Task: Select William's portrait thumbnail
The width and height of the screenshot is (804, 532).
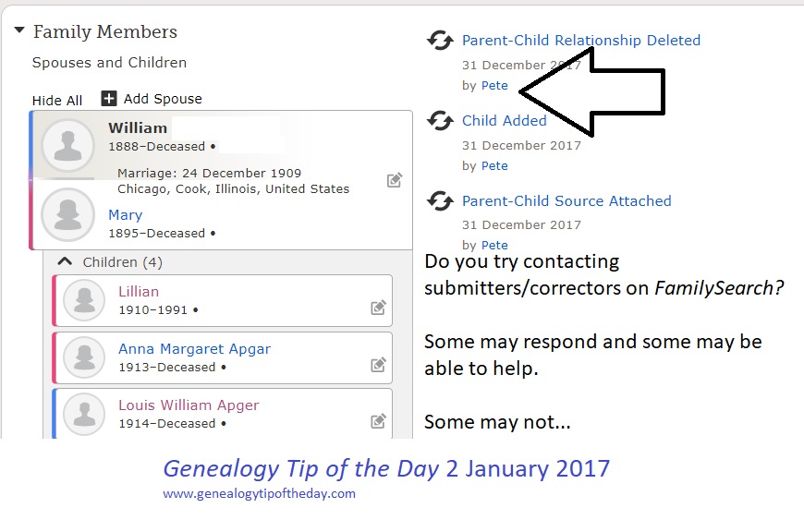Action: [x=68, y=145]
